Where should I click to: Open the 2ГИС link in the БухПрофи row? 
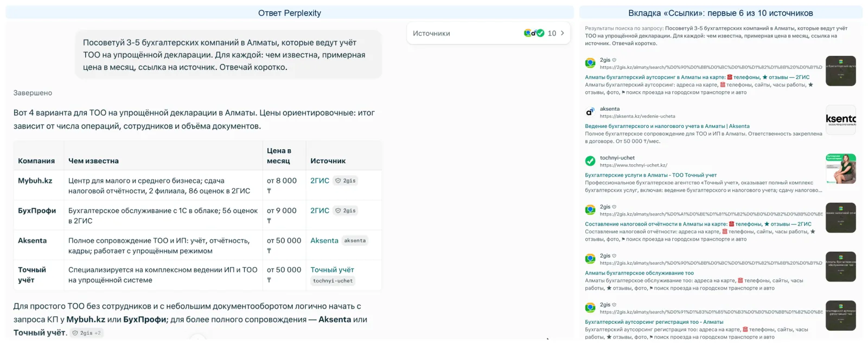pos(320,210)
